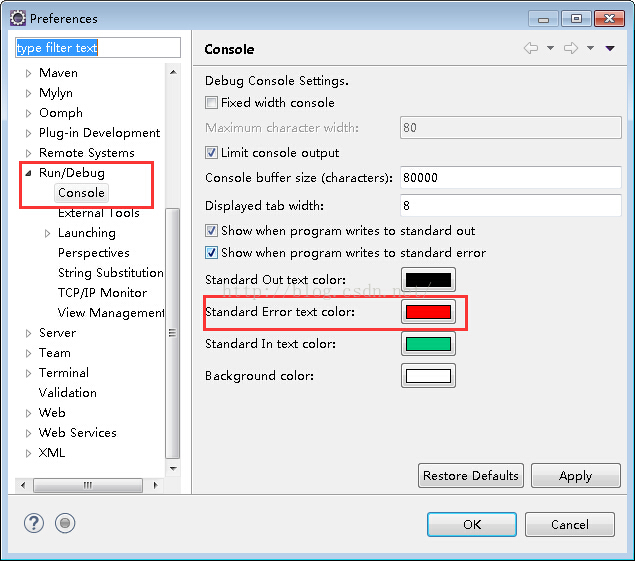Select the Validation preference page
This screenshot has height=561, width=635.
pos(68,392)
